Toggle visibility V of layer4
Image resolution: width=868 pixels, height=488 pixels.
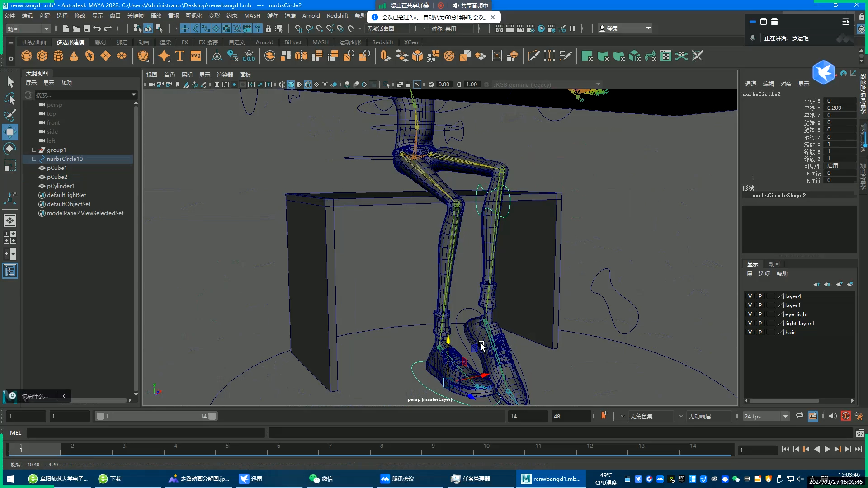pos(750,296)
